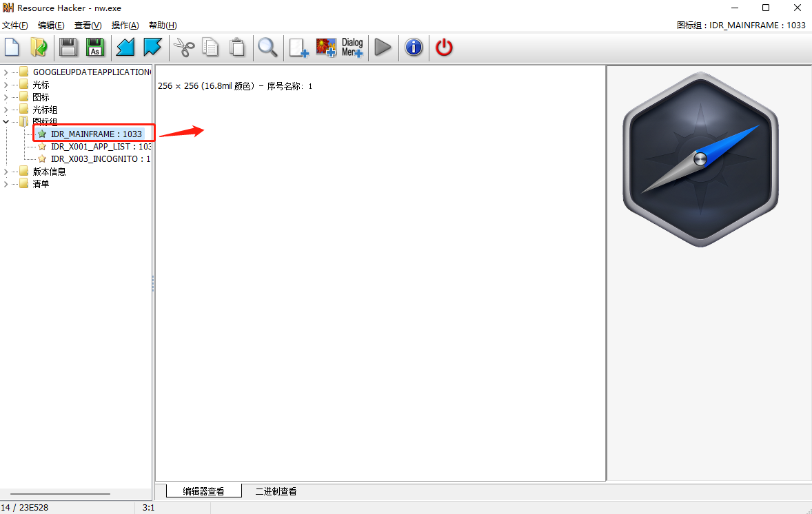The height and width of the screenshot is (514, 812).
Task: Click the star icon beside IDR_X001_APP_LIST
Action: pyautogui.click(x=43, y=147)
